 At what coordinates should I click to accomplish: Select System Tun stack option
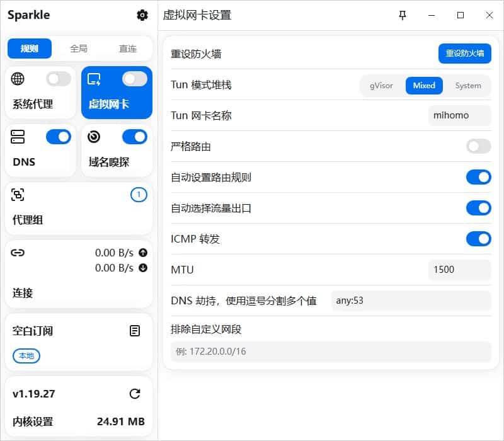tap(468, 86)
